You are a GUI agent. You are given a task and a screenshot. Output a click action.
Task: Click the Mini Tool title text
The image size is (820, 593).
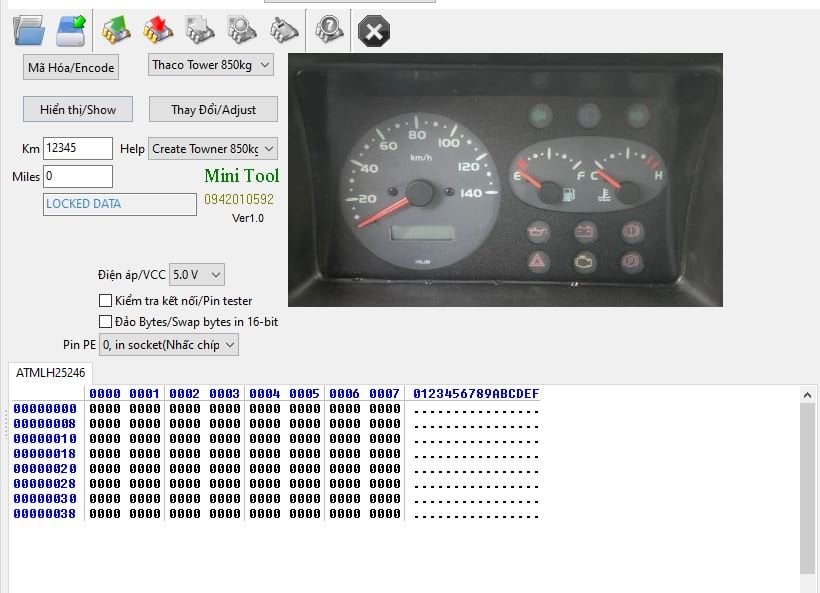(242, 176)
